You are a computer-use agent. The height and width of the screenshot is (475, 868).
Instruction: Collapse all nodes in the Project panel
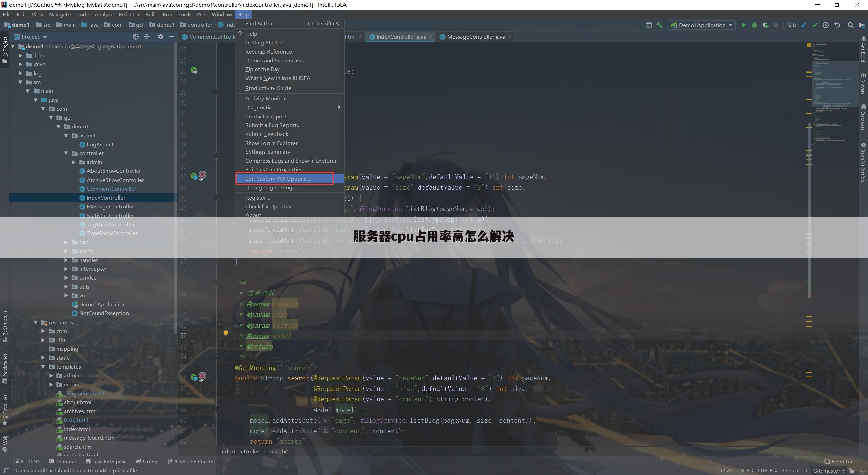pyautogui.click(x=147, y=37)
